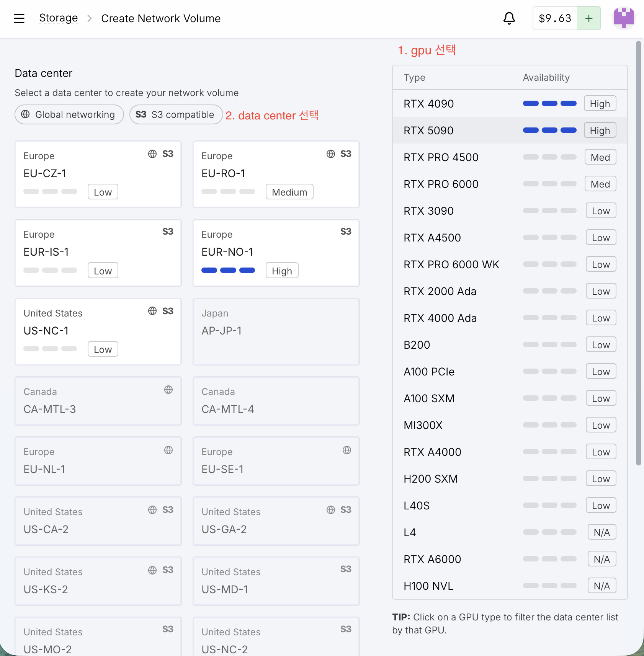644x656 pixels.
Task: Click the S3 badge on EU-CZ-1 card
Action: coord(168,154)
